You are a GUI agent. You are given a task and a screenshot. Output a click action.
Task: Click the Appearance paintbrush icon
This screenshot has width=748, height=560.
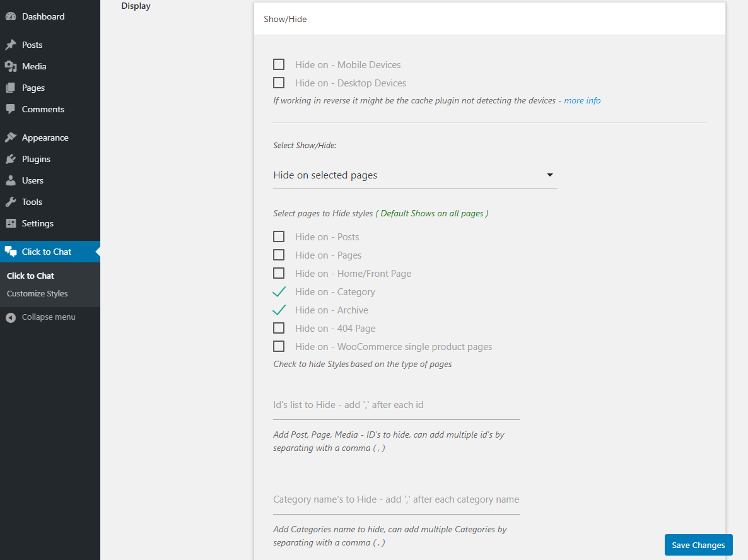coord(11,137)
